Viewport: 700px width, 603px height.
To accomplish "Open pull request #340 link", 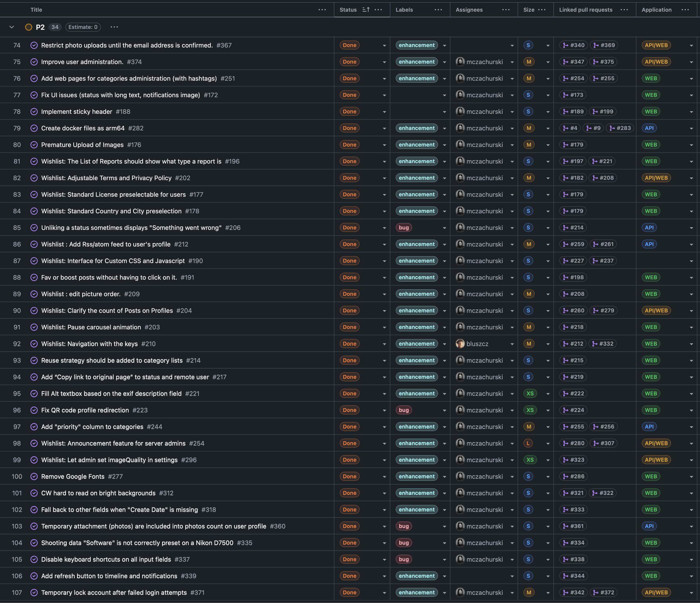I will point(574,45).
